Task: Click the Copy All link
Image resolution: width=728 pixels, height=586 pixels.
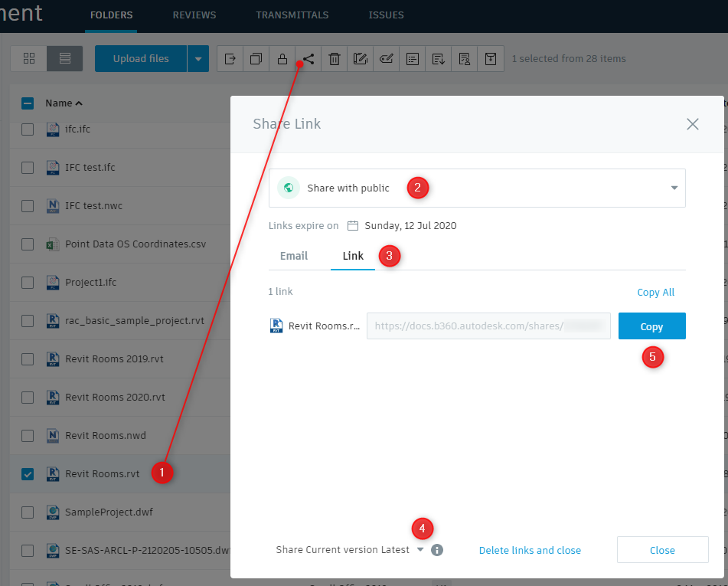Action: (655, 293)
